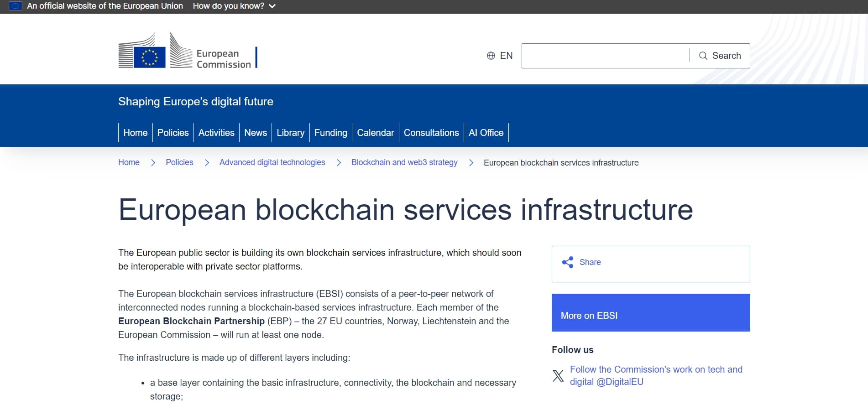Click the 'European blockchain services infrastructure' page heading
The image size is (868, 410).
point(406,210)
